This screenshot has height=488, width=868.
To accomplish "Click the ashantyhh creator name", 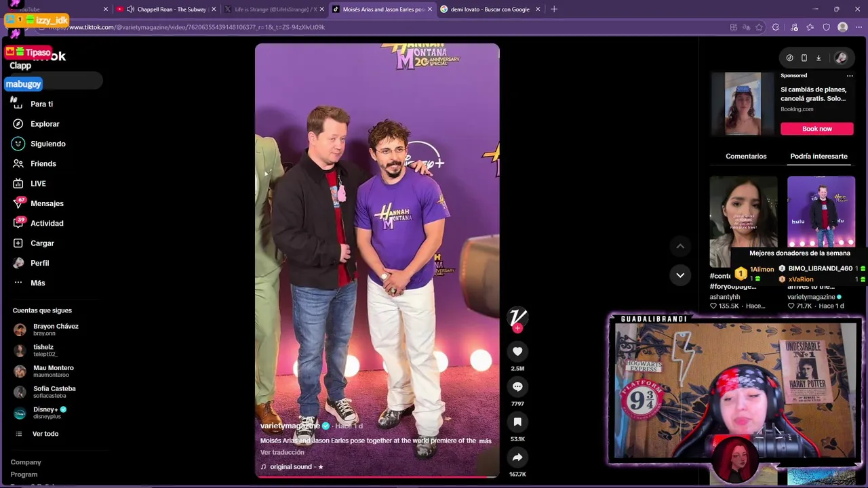I will click(x=725, y=297).
